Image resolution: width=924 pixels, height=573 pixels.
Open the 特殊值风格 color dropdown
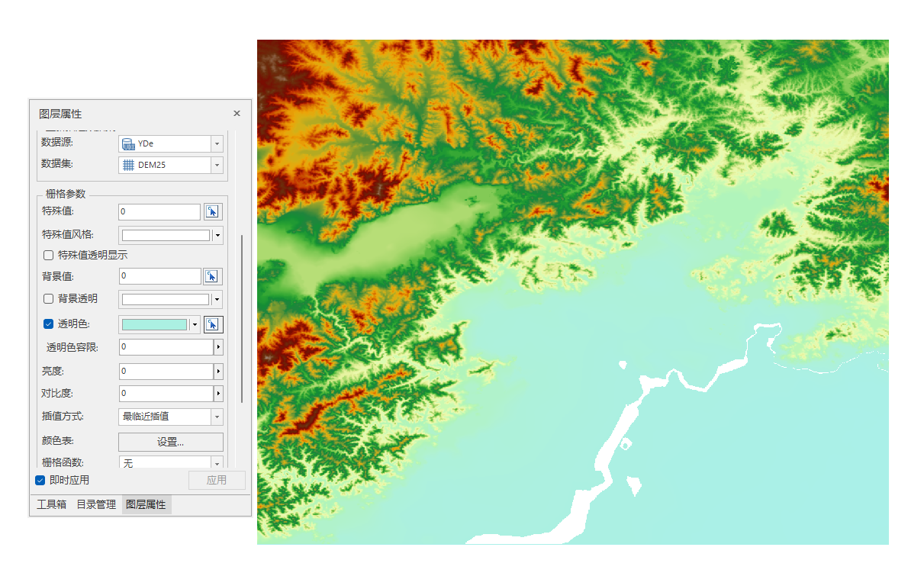pos(217,235)
